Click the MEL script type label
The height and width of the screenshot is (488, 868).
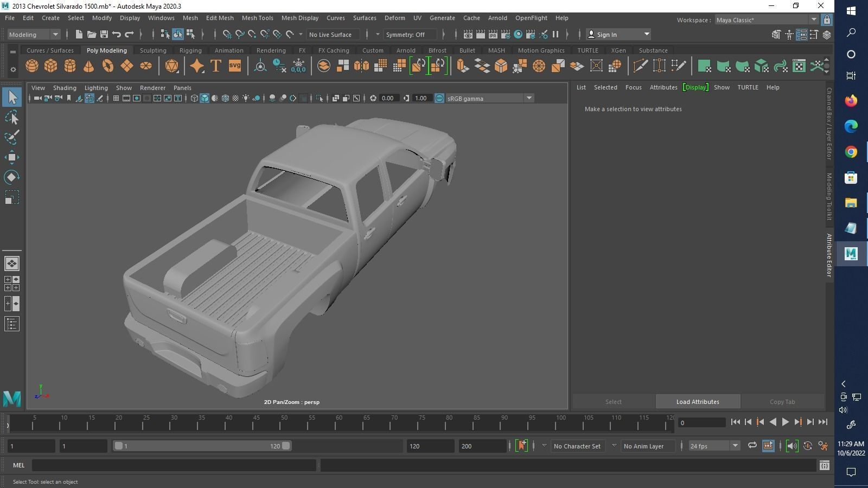[x=19, y=465]
